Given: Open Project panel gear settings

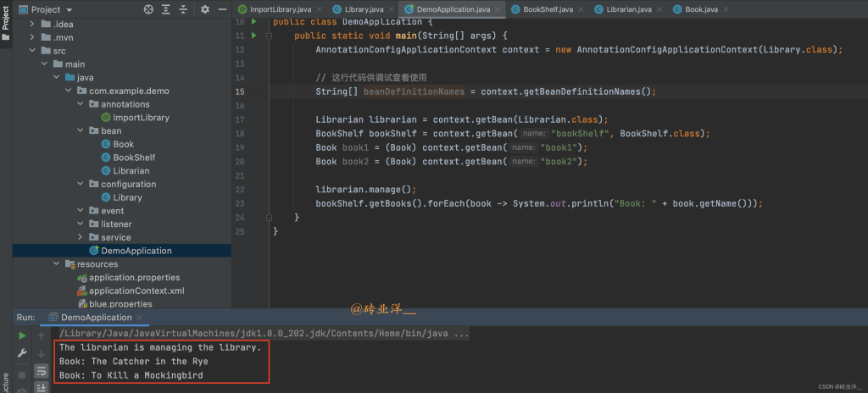Looking at the screenshot, I should pos(204,9).
